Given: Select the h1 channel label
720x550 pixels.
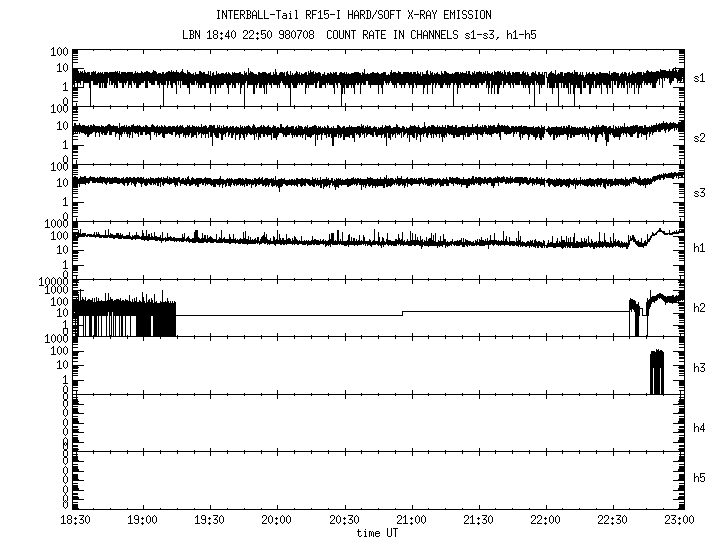Looking at the screenshot, I should pyautogui.click(x=700, y=246).
